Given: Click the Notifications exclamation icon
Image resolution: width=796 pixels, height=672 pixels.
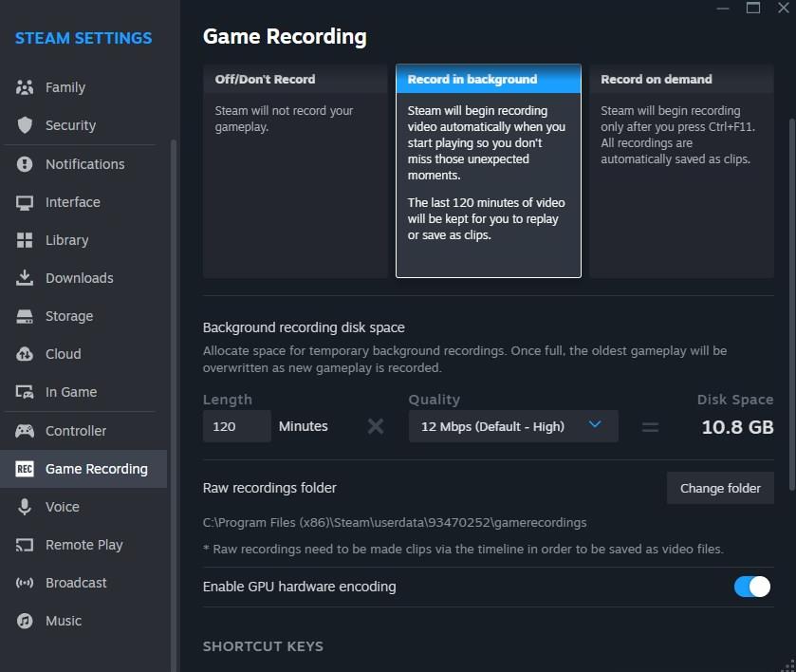Looking at the screenshot, I should pos(25,164).
